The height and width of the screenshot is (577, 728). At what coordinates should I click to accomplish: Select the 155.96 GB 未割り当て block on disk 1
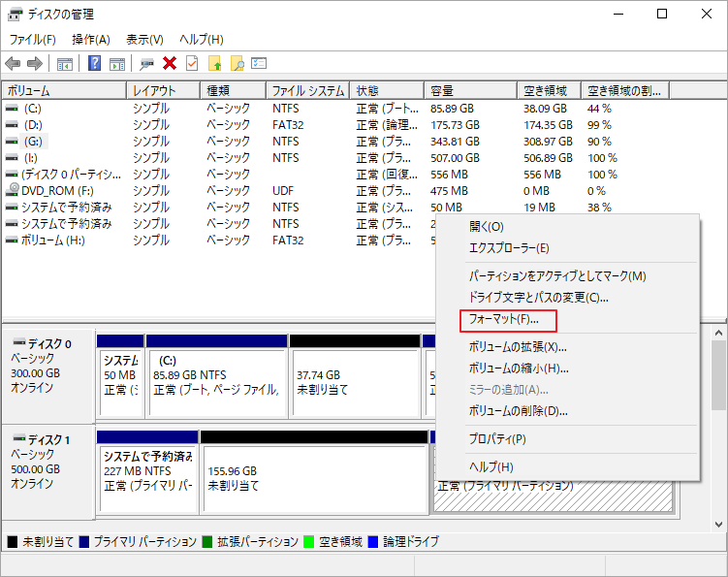[x=314, y=472]
